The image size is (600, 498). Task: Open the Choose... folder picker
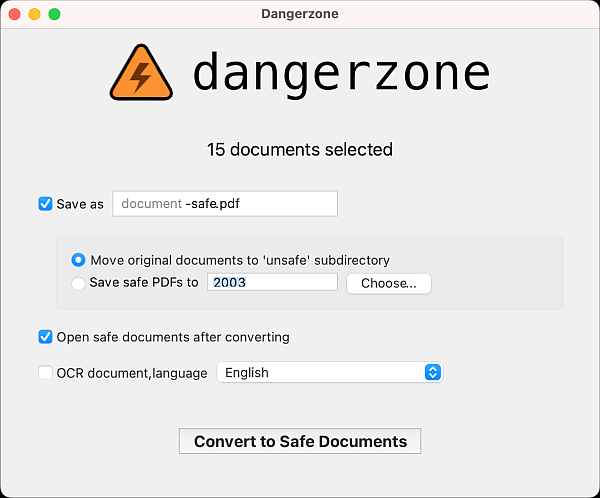point(388,284)
